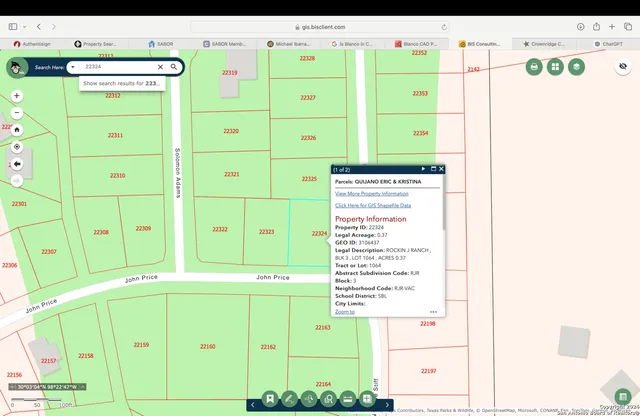This screenshot has width=640, height=416.
Task: Open the print tool
Action: click(534, 67)
